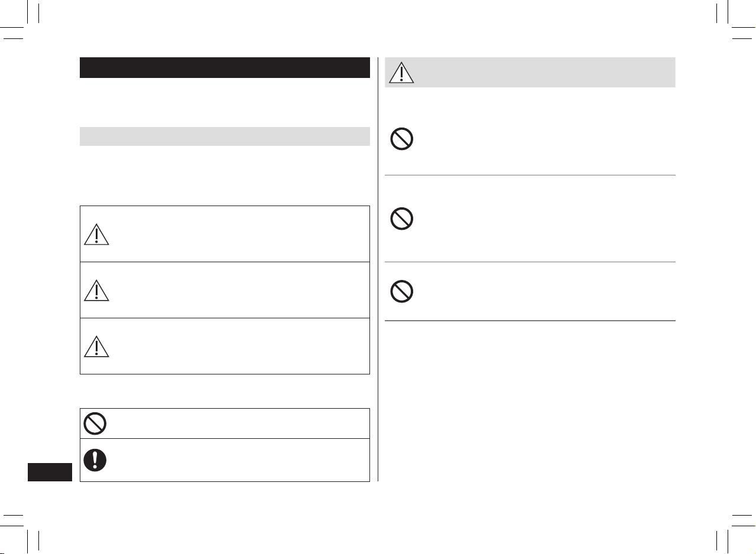The width and height of the screenshot is (756, 554).
Task: Select the middle warning triangle in left table
Action: [96, 289]
